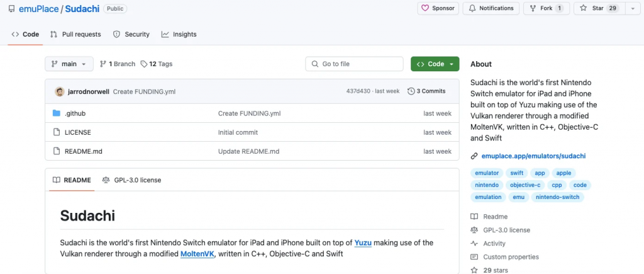The width and height of the screenshot is (644, 274).
Task: View the 1 Branch link
Action: (x=118, y=64)
